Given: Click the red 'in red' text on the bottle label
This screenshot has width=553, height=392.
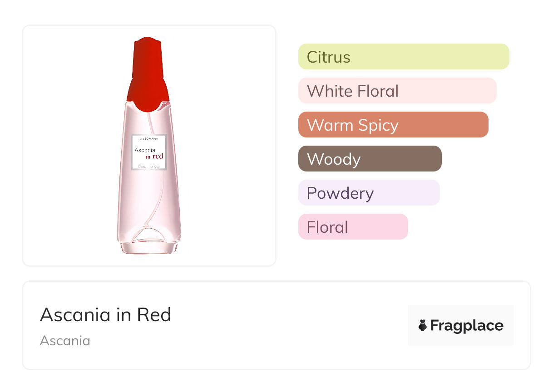Looking at the screenshot, I should [x=154, y=157].
